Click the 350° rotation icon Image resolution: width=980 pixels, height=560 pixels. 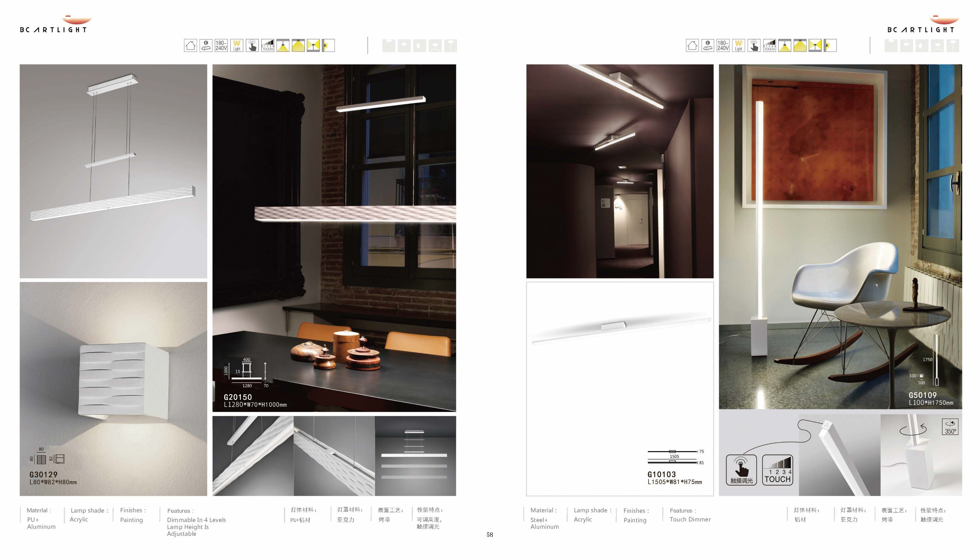[x=950, y=427]
